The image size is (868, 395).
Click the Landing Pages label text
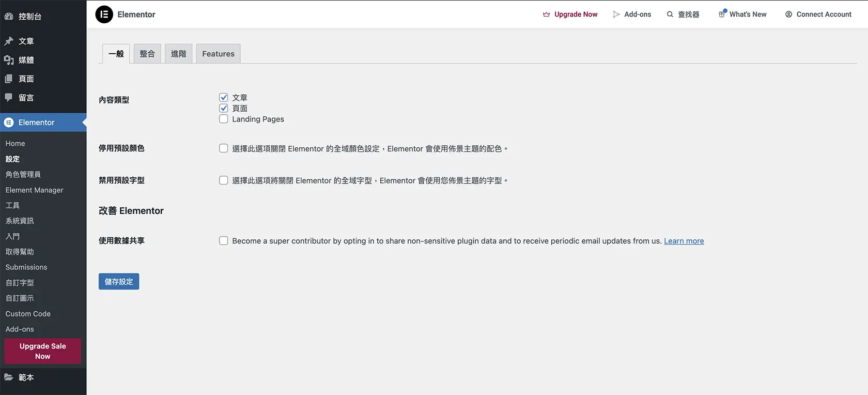pyautogui.click(x=258, y=119)
